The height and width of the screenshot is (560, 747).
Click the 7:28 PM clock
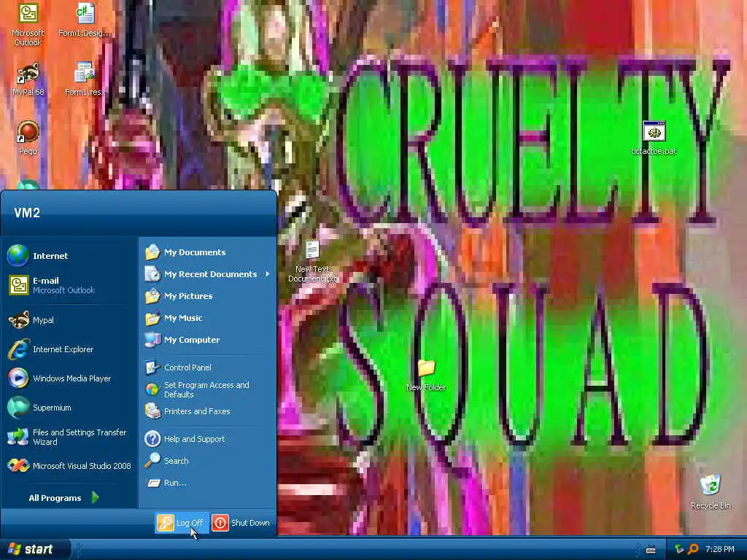coord(720,549)
